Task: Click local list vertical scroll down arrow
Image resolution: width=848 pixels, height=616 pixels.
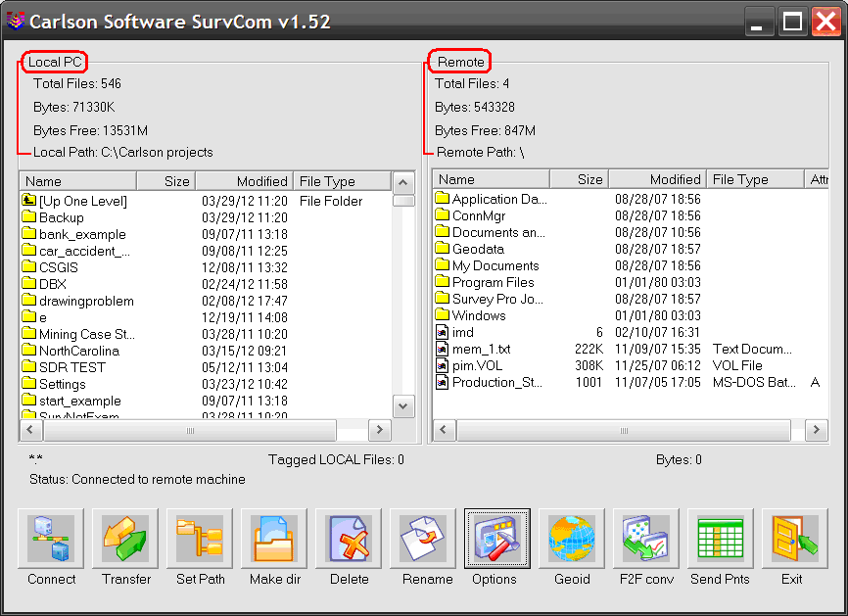Action: (402, 406)
